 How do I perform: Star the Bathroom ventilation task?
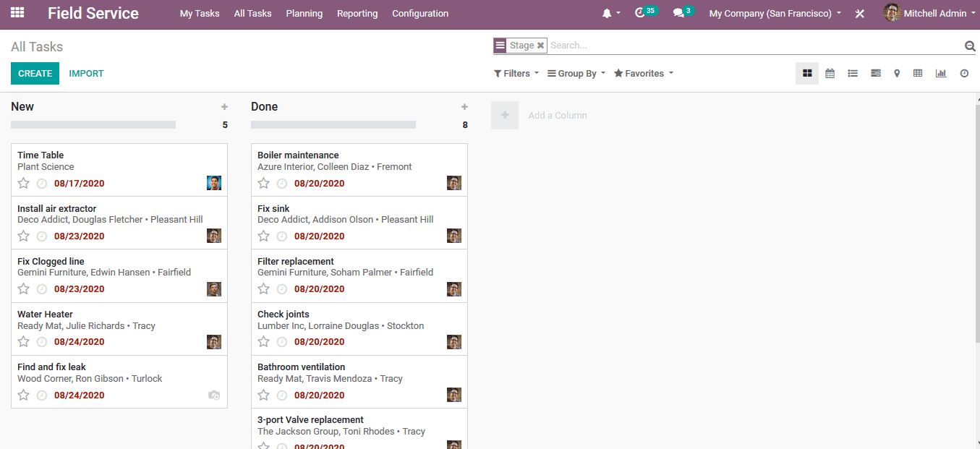point(264,395)
